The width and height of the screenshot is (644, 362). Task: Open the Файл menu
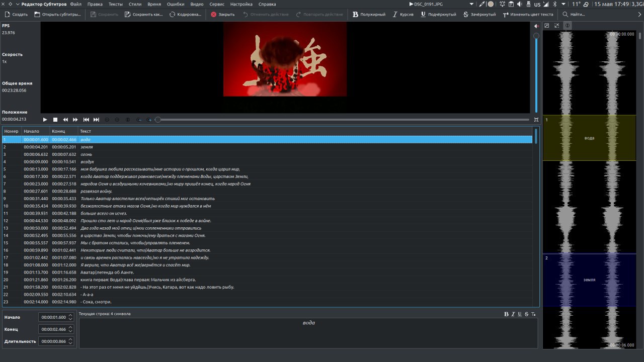coord(75,4)
